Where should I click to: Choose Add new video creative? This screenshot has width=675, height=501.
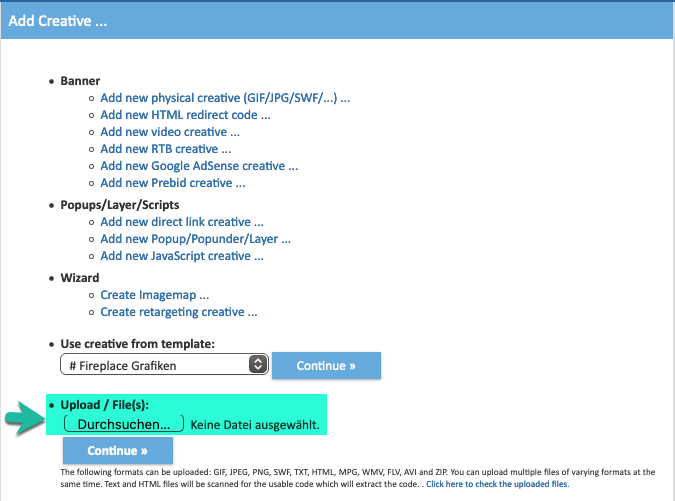point(170,132)
